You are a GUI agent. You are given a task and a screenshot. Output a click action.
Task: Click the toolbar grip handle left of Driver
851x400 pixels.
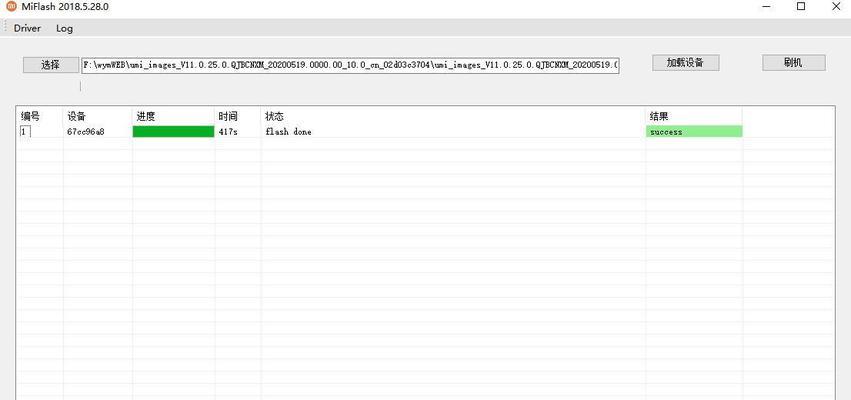coord(5,28)
